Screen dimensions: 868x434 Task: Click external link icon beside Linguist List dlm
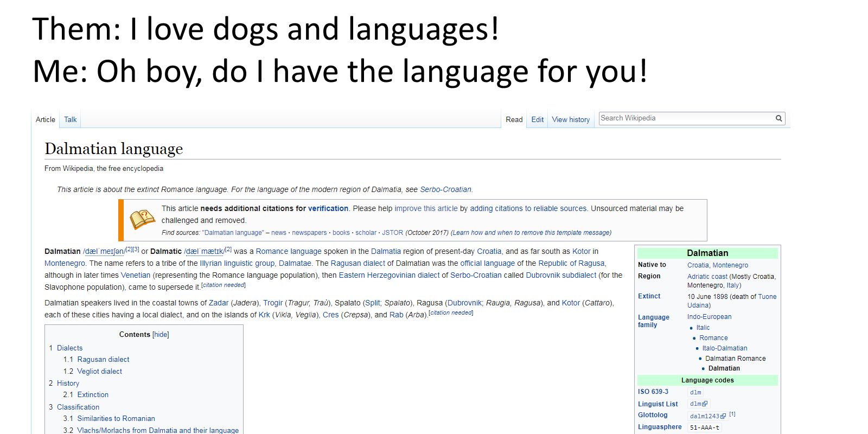pyautogui.click(x=705, y=404)
